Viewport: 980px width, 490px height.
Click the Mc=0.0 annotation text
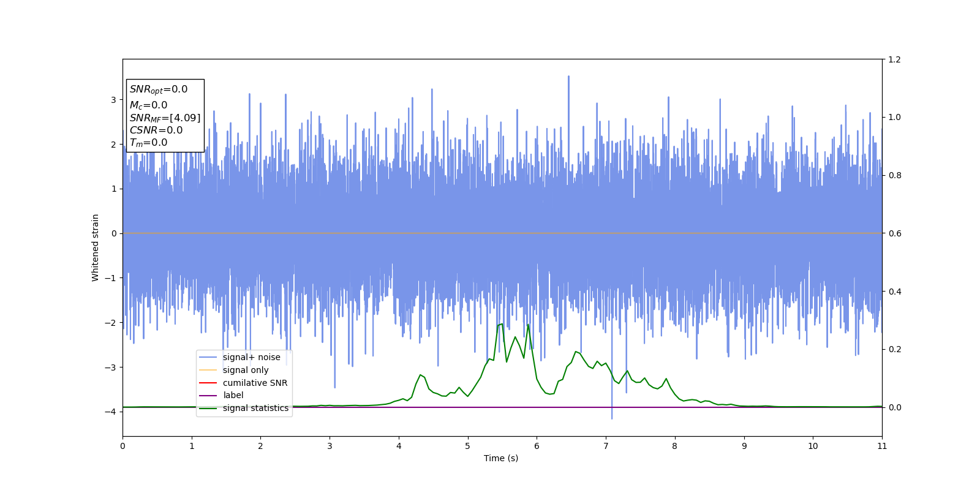(148, 105)
